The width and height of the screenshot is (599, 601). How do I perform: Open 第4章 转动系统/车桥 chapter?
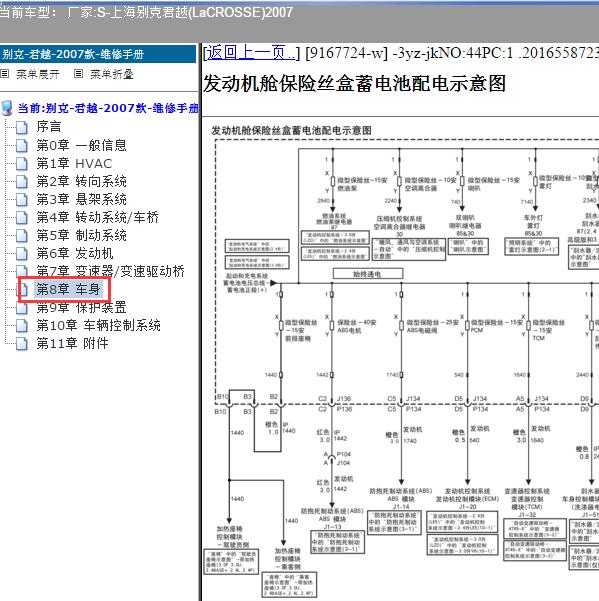coord(97,217)
